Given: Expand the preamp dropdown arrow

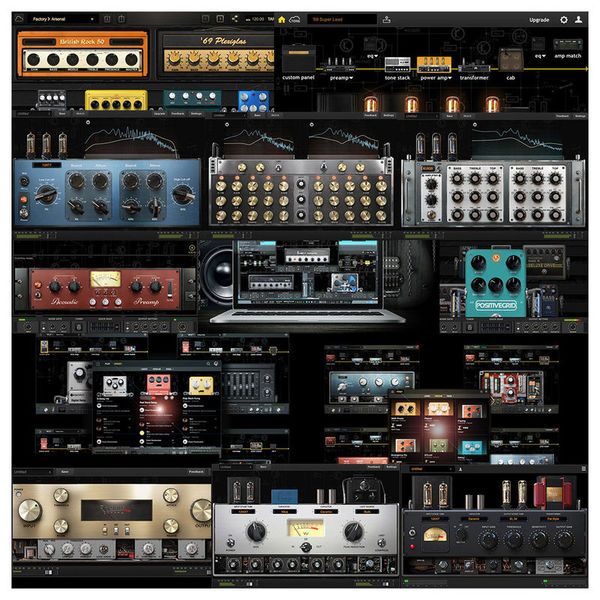Looking at the screenshot, I should 351,78.
